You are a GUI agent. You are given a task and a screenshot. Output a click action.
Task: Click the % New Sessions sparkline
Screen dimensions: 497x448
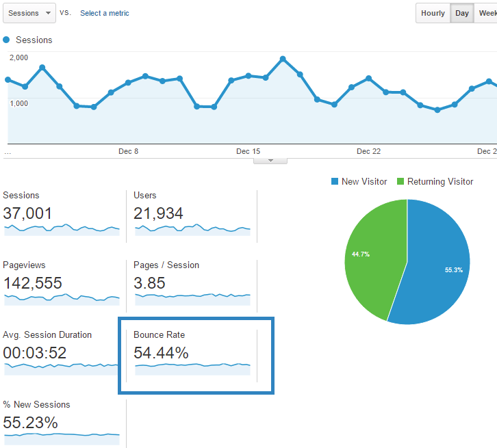[x=62, y=434]
